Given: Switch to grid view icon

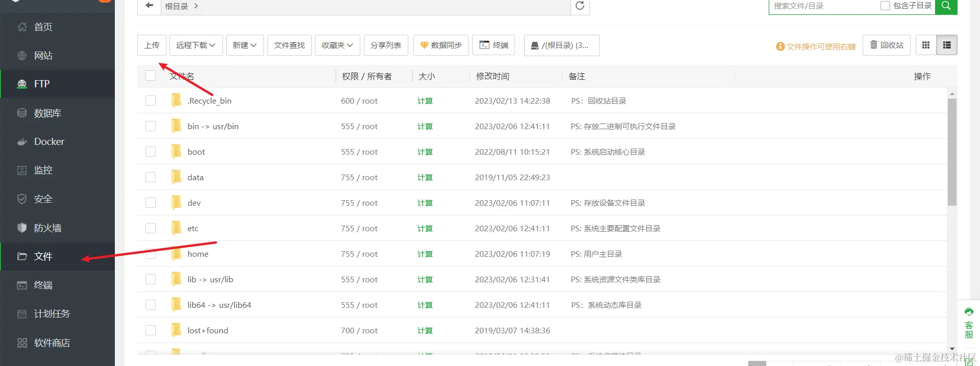Looking at the screenshot, I should [926, 45].
